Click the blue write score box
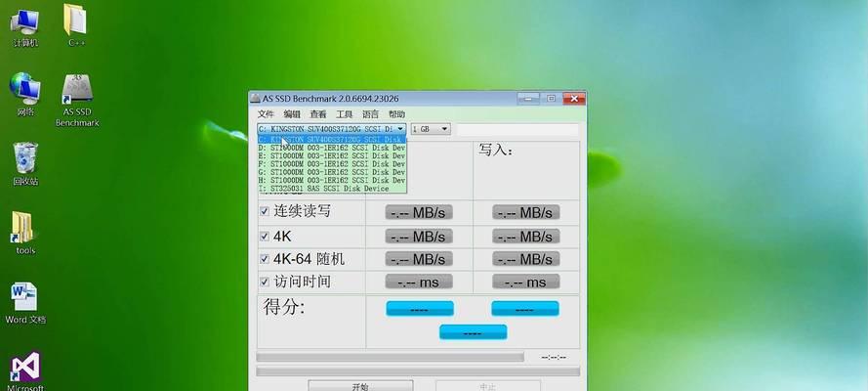Viewport: 868px width, 391px height. coord(525,309)
